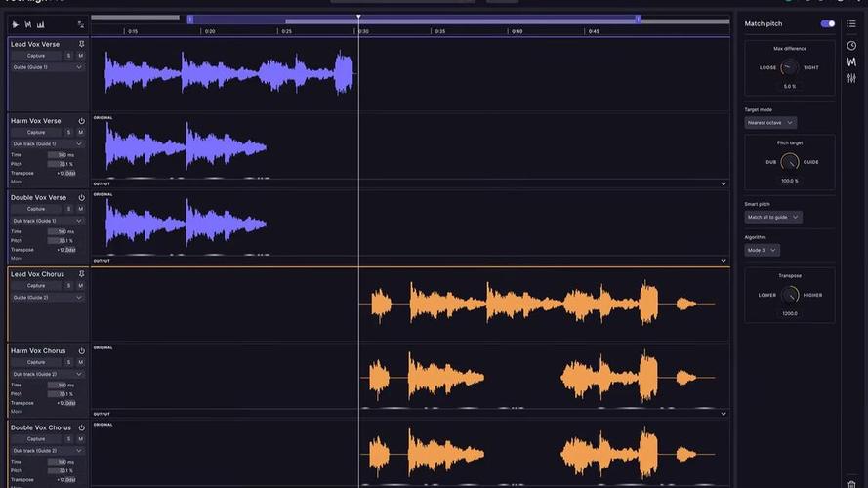This screenshot has width=868, height=488.
Task: Solo the Harm Vox Verse track
Action: point(68,132)
